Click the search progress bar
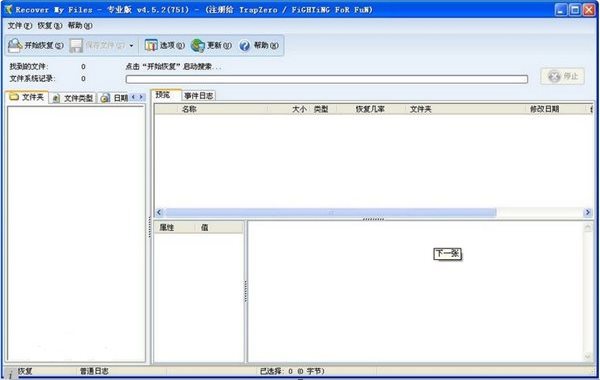 click(x=327, y=79)
